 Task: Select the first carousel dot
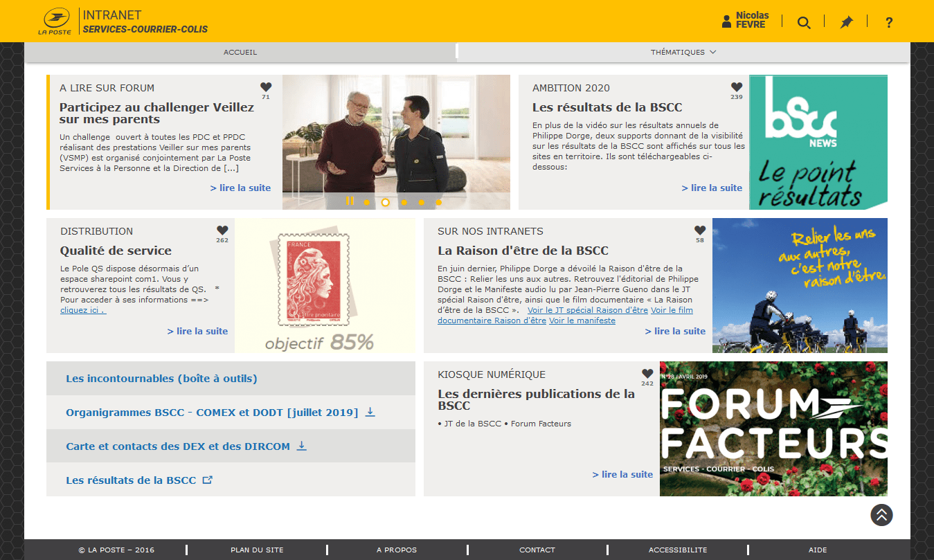coord(367,203)
